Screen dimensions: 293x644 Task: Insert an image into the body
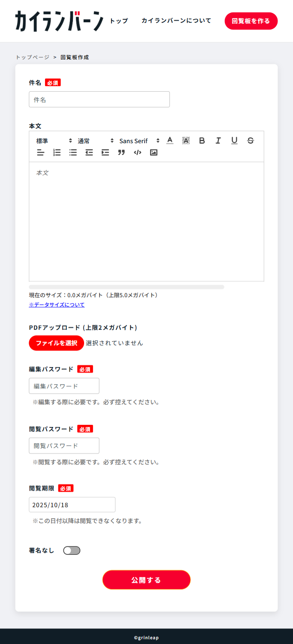tap(154, 152)
